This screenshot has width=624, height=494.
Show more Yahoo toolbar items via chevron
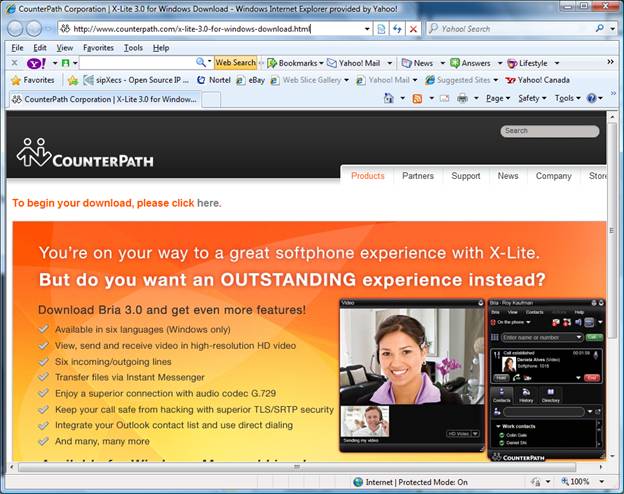click(610, 62)
